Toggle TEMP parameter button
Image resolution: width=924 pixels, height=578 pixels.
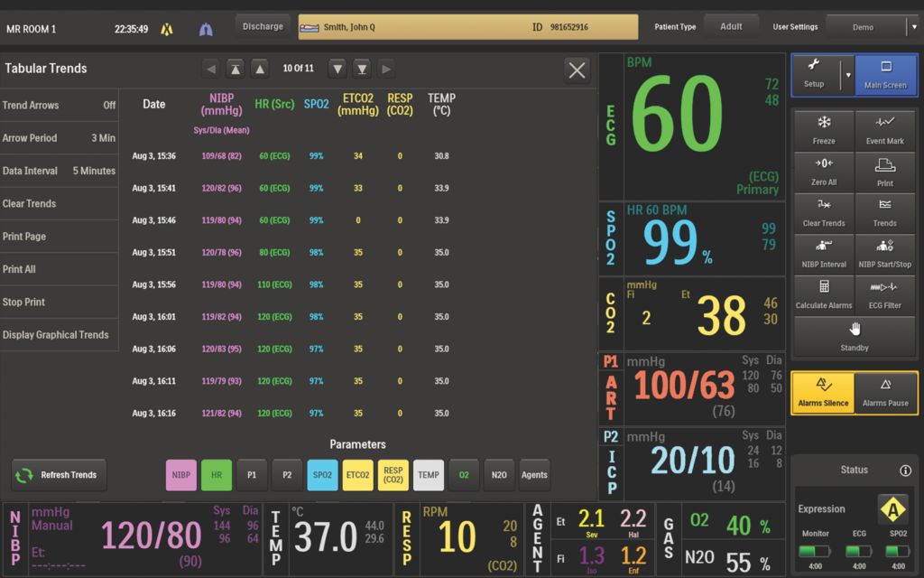click(429, 475)
